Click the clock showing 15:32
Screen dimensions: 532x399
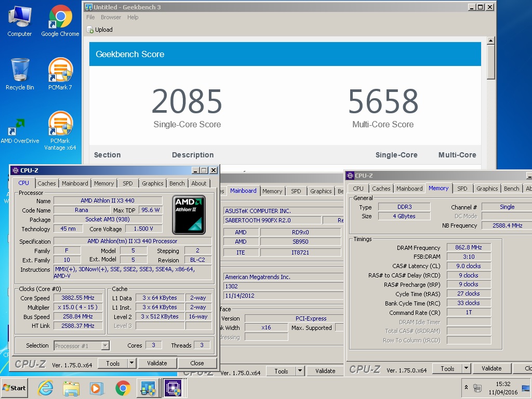[503, 384]
